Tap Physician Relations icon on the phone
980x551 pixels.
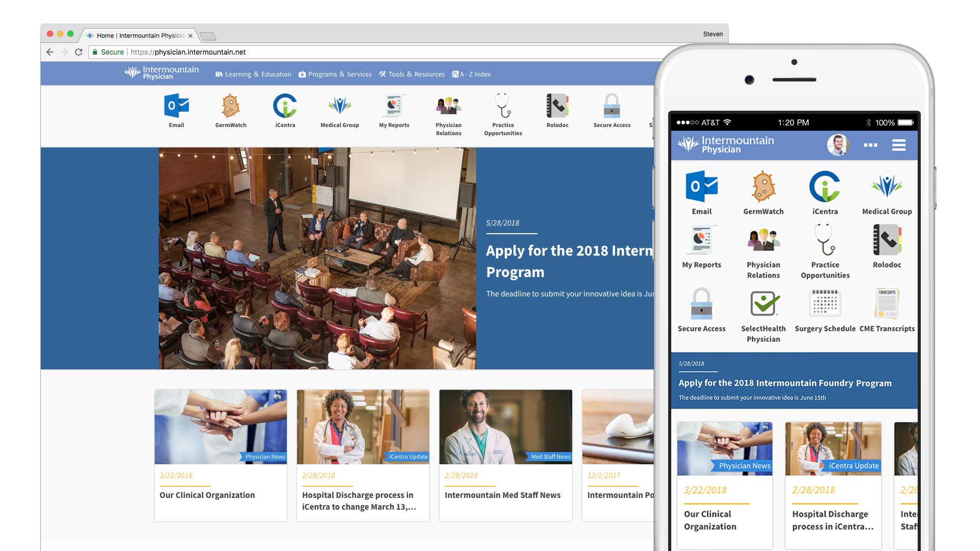pos(764,240)
